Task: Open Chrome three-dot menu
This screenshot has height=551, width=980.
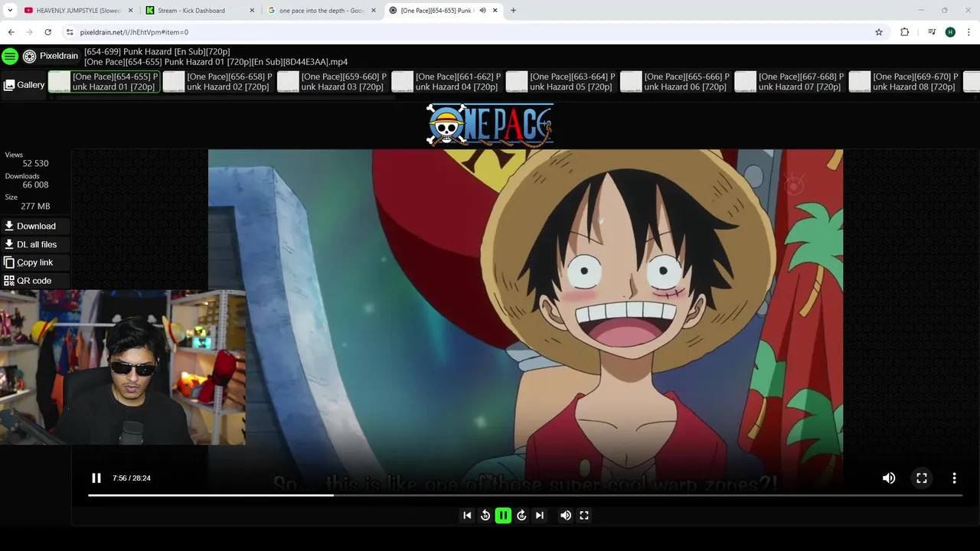Action: pos(969,32)
